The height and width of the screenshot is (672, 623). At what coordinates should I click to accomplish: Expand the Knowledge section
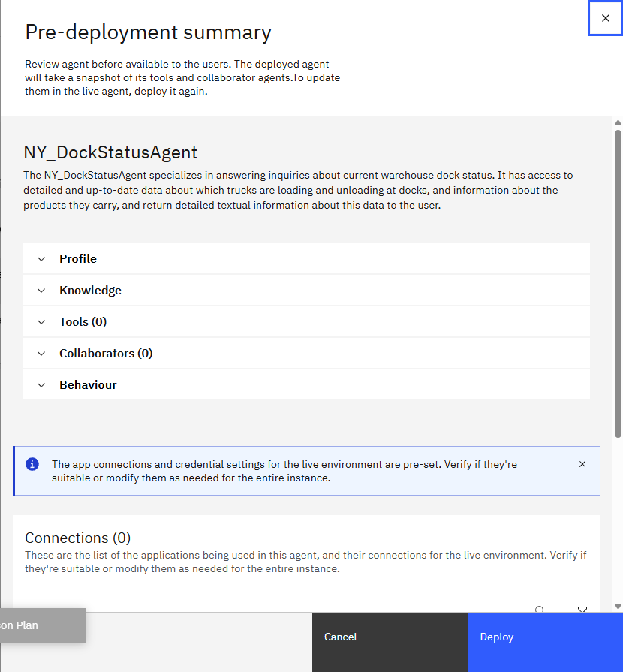(306, 290)
